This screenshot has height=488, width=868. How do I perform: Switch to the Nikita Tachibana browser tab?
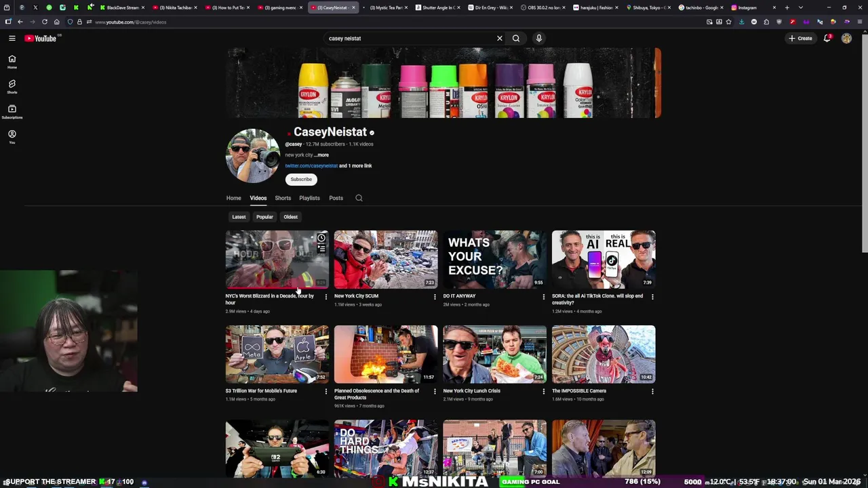tap(176, 7)
